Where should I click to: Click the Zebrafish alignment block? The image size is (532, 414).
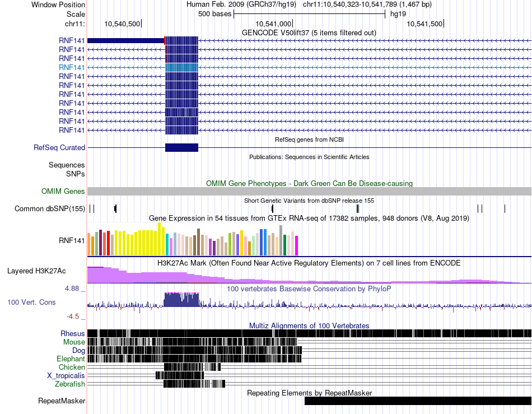pos(194,384)
